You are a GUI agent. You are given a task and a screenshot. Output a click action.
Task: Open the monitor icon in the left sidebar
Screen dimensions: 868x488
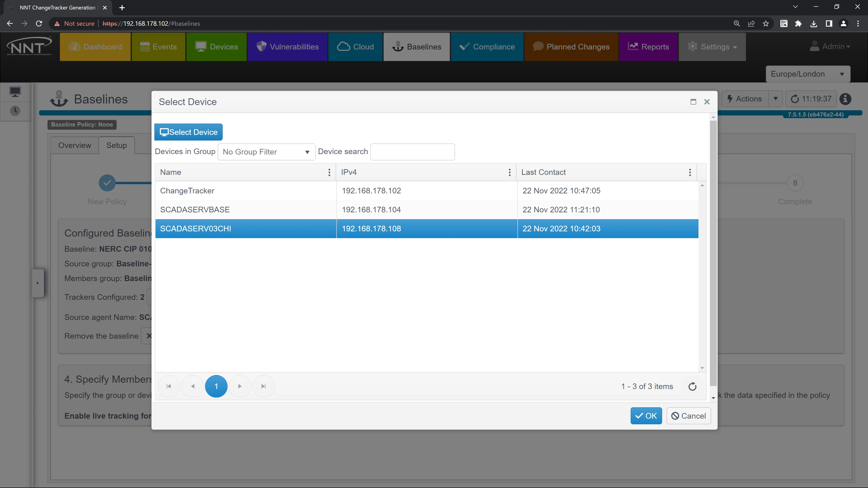[15, 91]
